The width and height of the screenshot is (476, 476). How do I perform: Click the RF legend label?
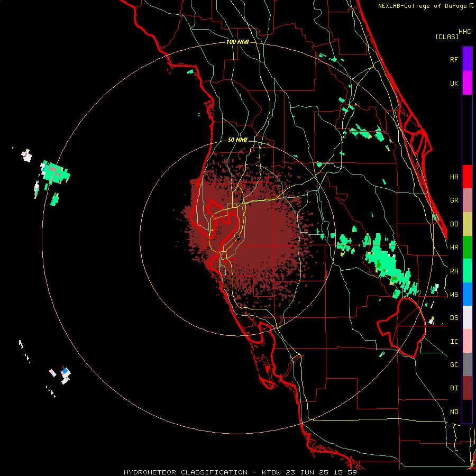pyautogui.click(x=454, y=59)
